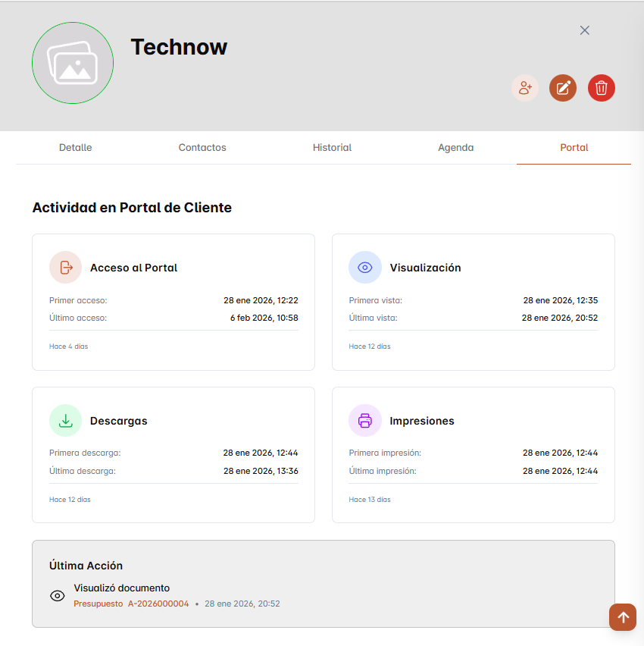This screenshot has height=646, width=644.
Task: Close the Technow client panel
Action: point(584,30)
